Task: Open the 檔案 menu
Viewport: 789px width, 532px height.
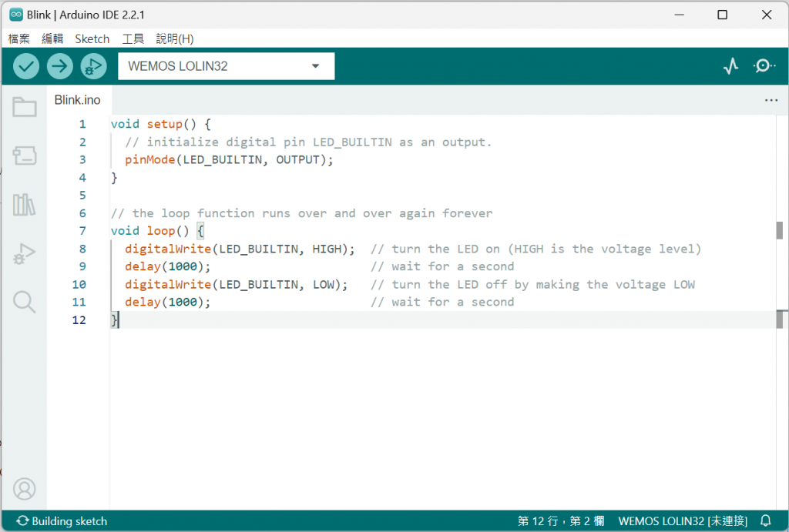Action: 19,38
